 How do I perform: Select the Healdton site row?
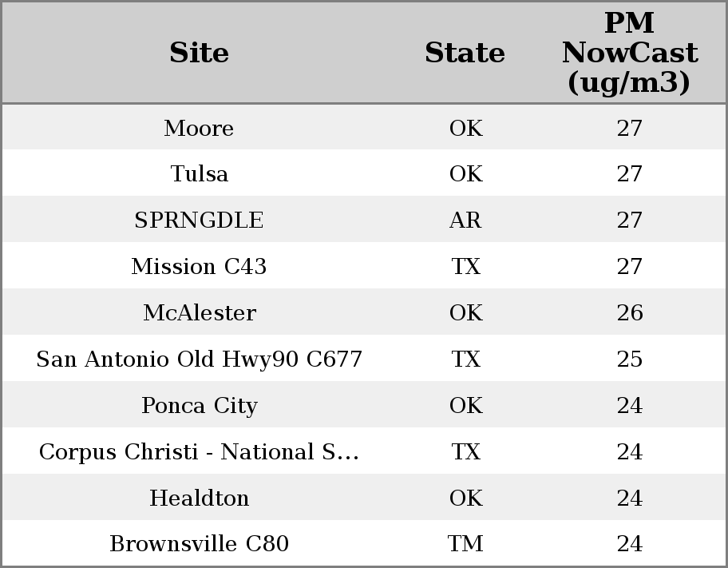click(199, 498)
